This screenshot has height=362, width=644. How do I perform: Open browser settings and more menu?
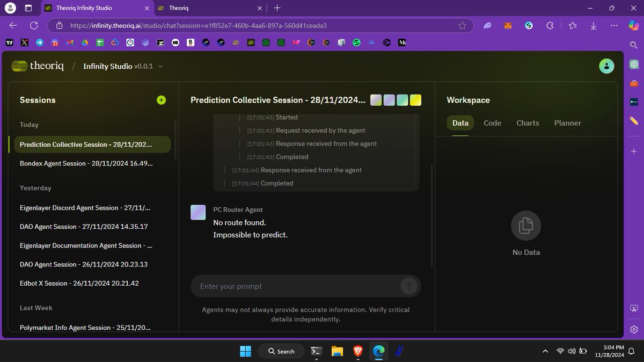614,25
